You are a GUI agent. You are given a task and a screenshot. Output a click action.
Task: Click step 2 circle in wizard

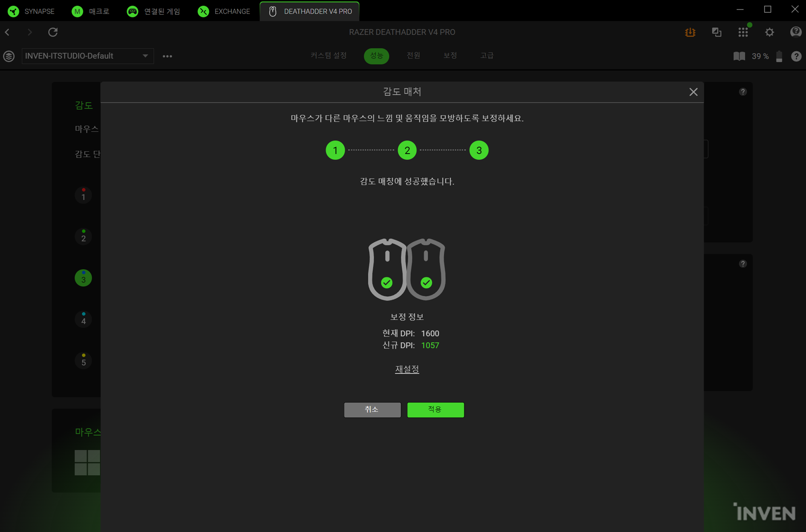[407, 150]
